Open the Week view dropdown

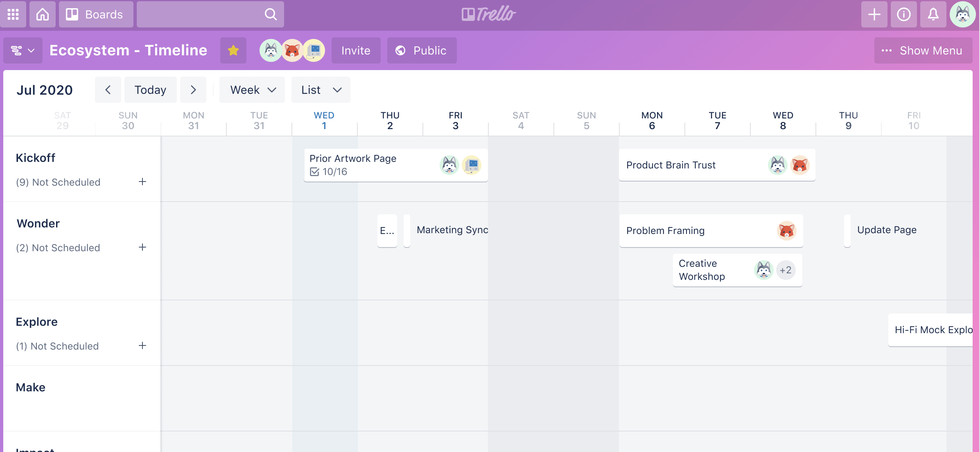click(x=252, y=90)
